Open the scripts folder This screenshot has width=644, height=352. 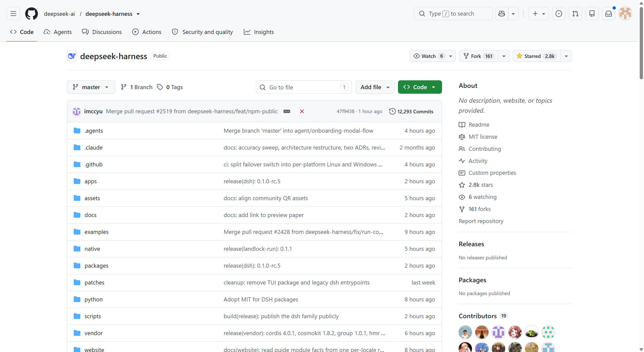point(93,316)
